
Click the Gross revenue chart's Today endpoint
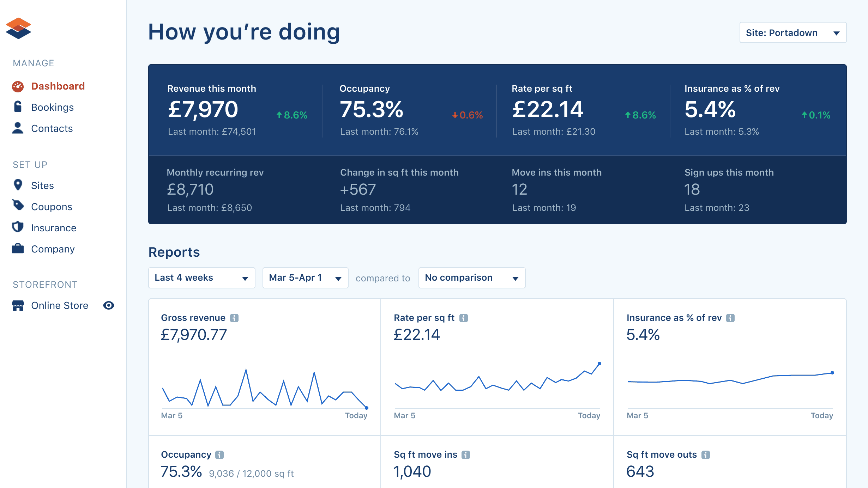click(367, 408)
